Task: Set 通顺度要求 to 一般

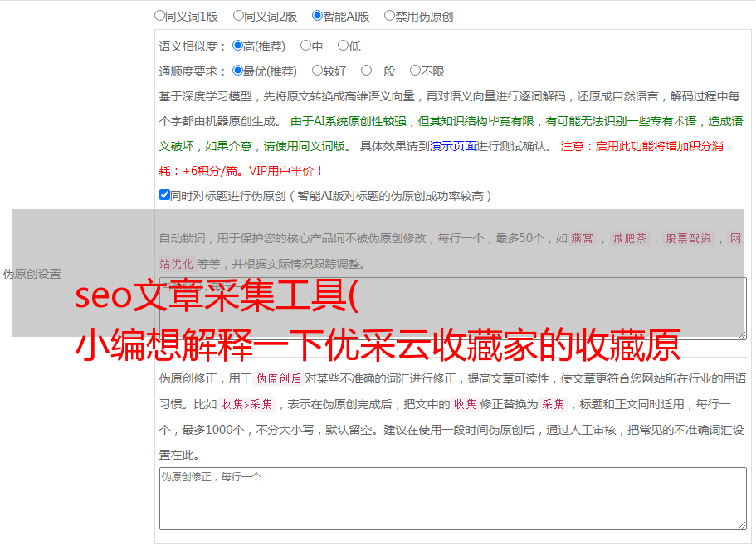Action: (367, 71)
